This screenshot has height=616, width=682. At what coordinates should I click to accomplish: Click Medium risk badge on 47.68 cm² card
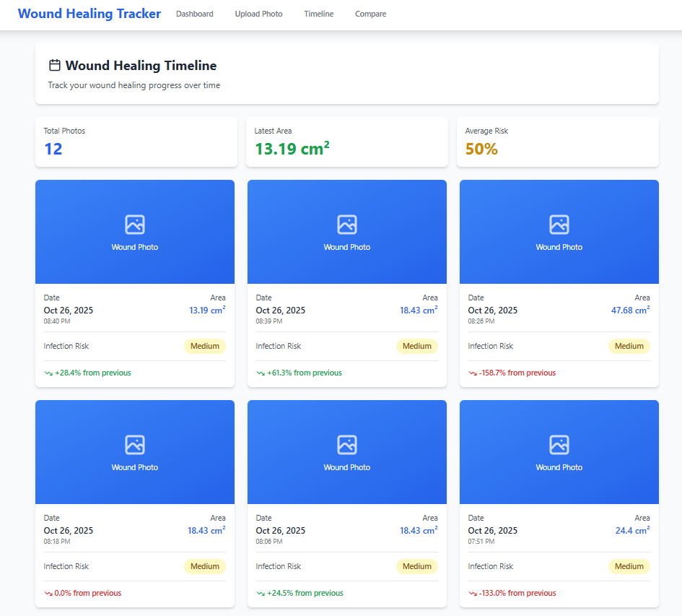[629, 346]
